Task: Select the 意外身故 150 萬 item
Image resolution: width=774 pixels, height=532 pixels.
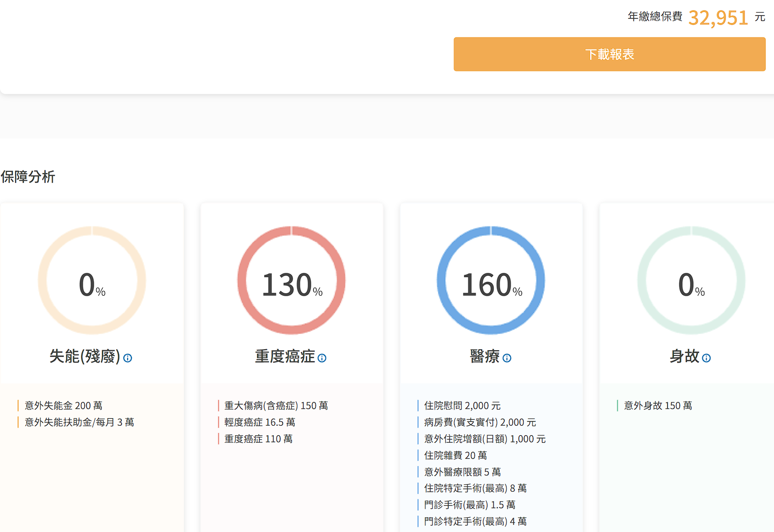Action: click(x=658, y=406)
